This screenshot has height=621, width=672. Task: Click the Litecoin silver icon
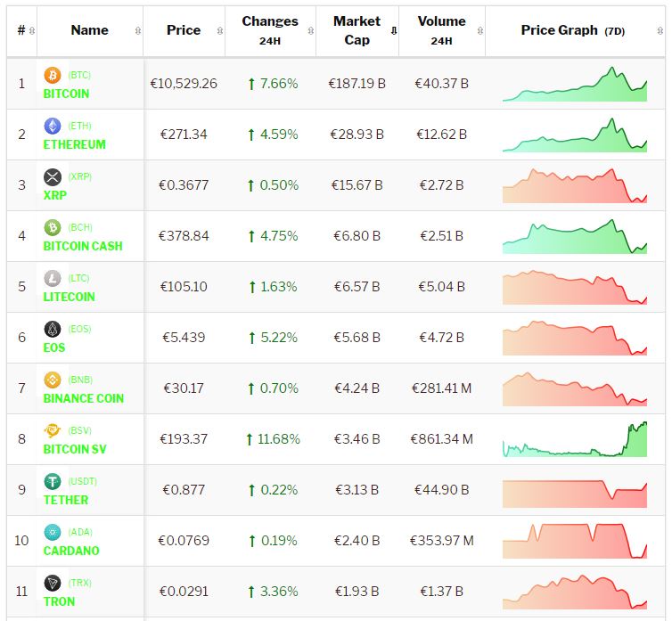[x=52, y=279]
